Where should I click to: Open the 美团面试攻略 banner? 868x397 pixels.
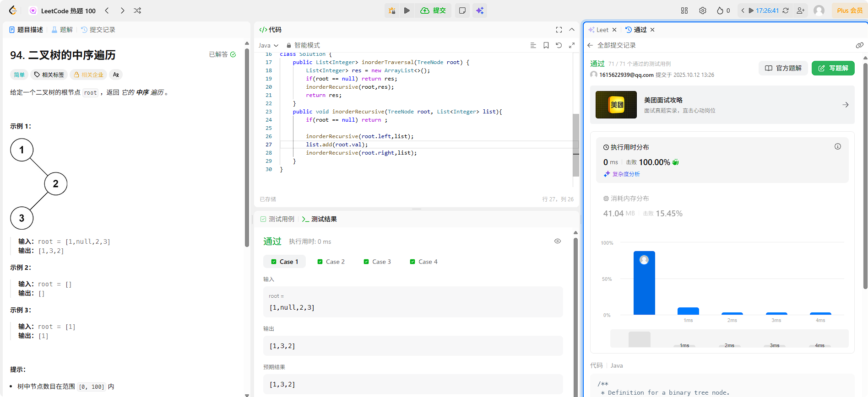point(722,105)
